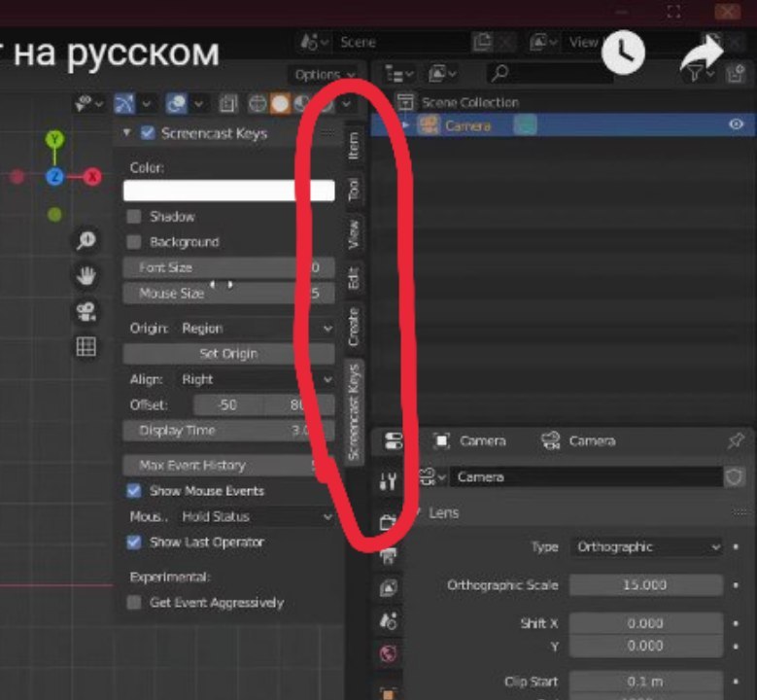
Task: Open lens Type Orthographic dropdown
Action: pyautogui.click(x=646, y=546)
